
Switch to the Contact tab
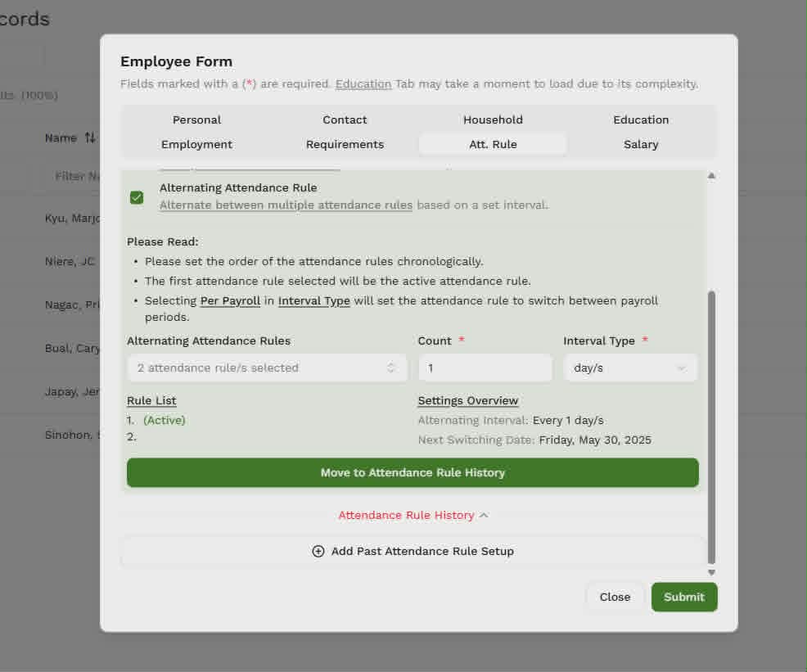[345, 120]
